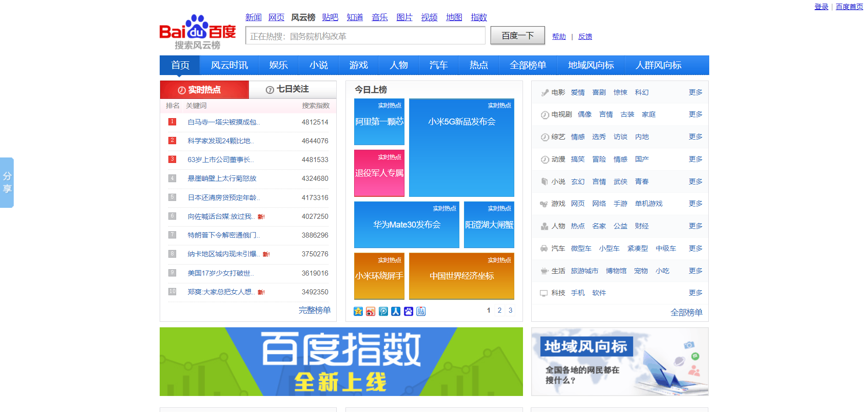The width and height of the screenshot is (868, 412).
Task: Click the Tencent Weibo share icon
Action: click(383, 311)
